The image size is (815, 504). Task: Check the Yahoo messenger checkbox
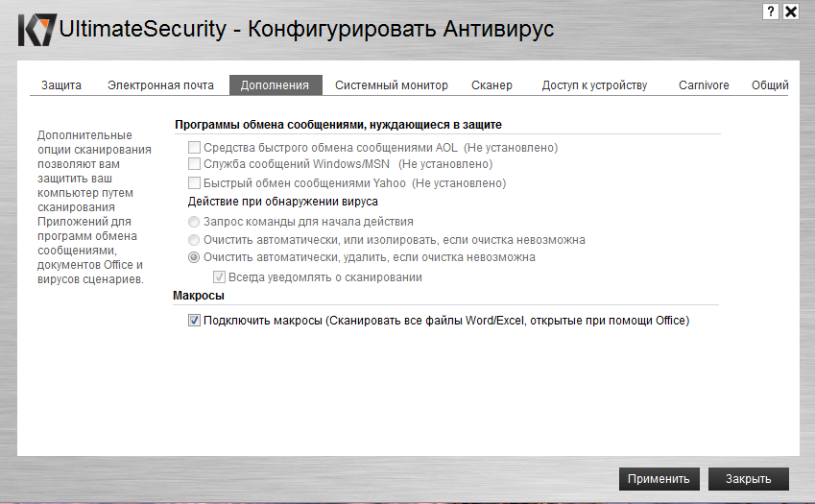195,183
